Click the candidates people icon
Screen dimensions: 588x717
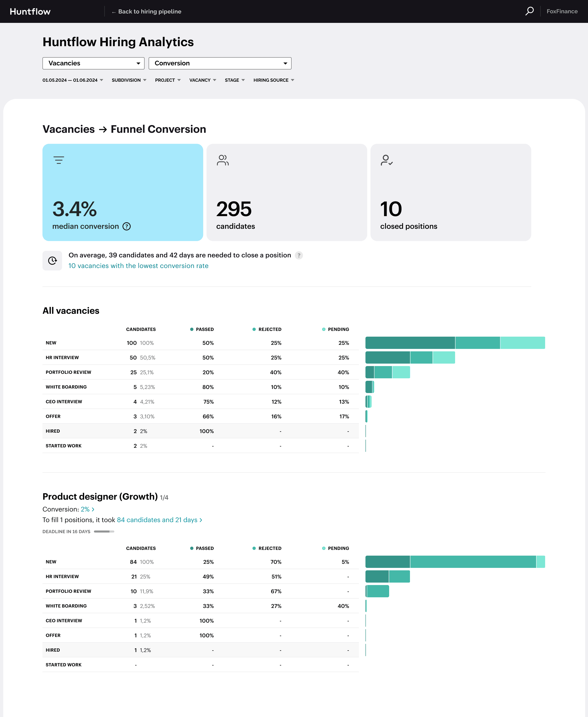(x=223, y=160)
